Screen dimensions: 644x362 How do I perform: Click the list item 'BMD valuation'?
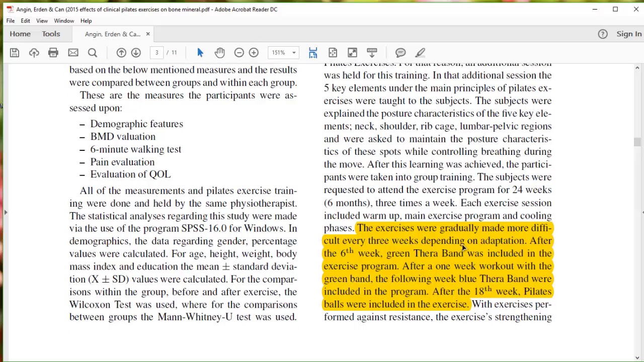pyautogui.click(x=123, y=137)
